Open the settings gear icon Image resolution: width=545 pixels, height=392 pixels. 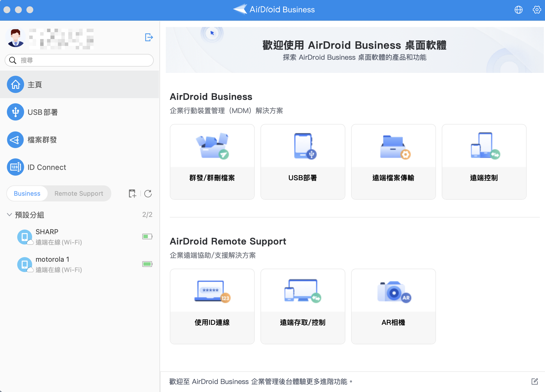(537, 10)
